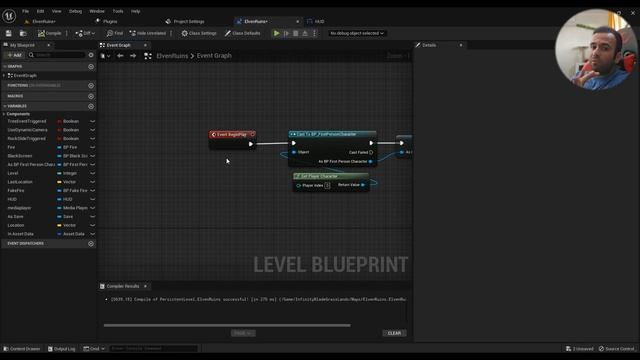Add a new function with plus icon
640x360 pixels.
click(91, 85)
